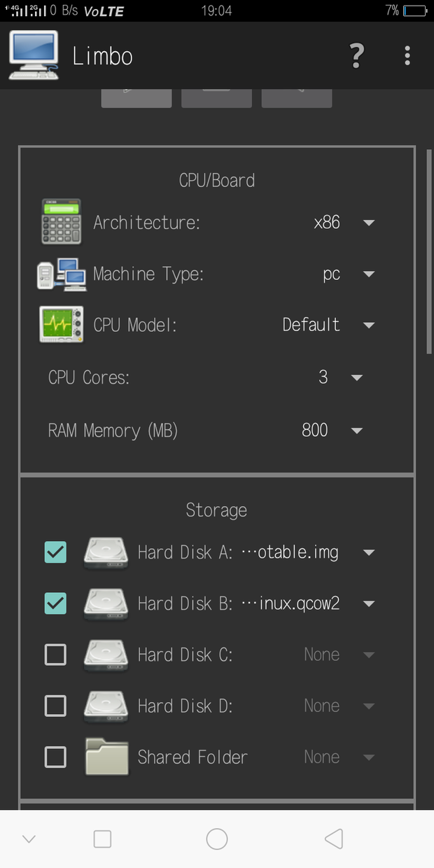Uncheck the Hard Disk B checkbox

click(x=55, y=603)
